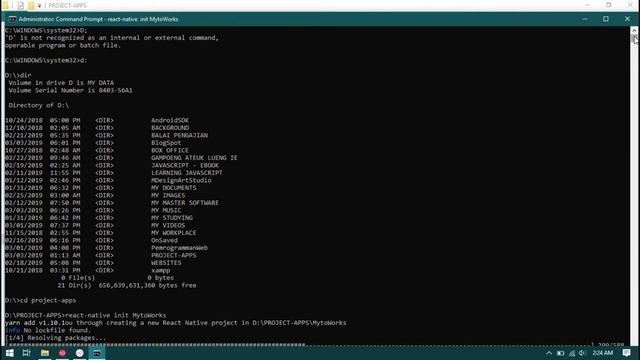
Task: Minimize the Command Prompt window
Action: [585, 19]
